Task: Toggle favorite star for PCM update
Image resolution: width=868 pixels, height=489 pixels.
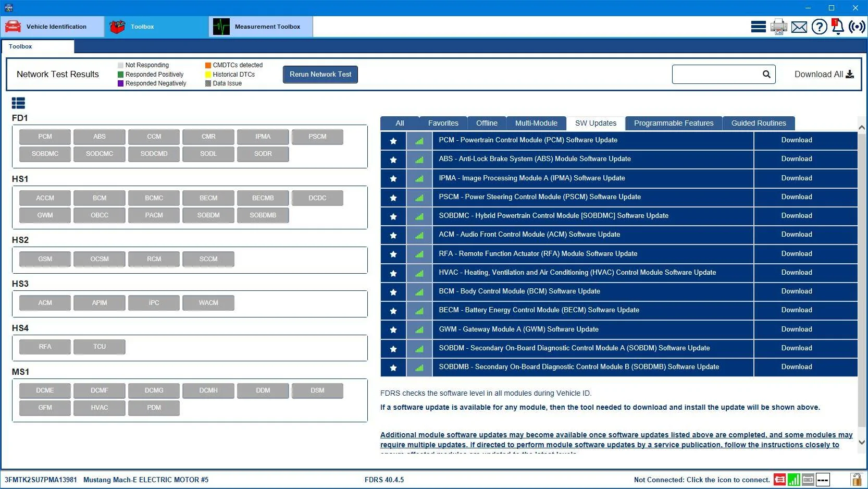Action: point(393,140)
